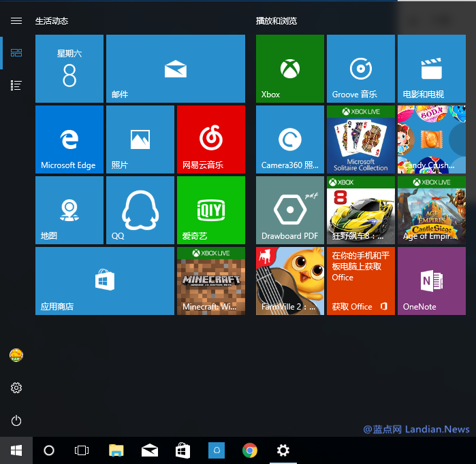The image size is (476, 464).
Task: Click the Windows Start button
Action: click(x=16, y=450)
